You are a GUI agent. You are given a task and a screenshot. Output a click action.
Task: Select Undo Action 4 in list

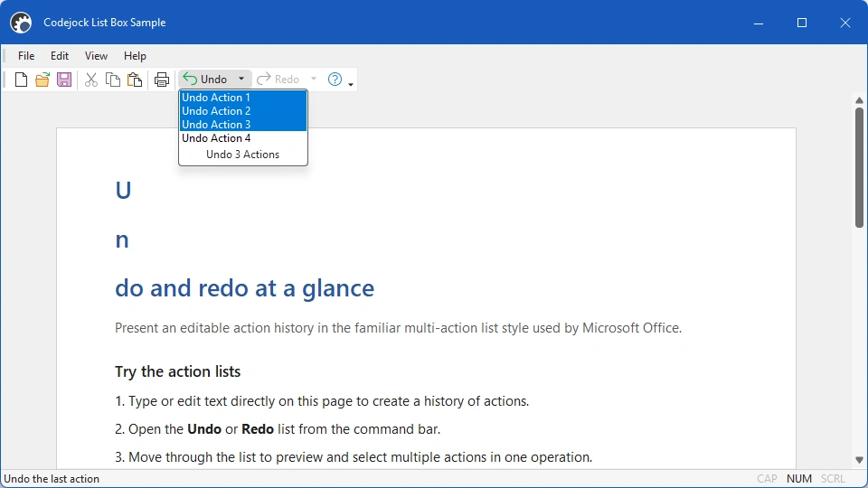[x=243, y=138]
